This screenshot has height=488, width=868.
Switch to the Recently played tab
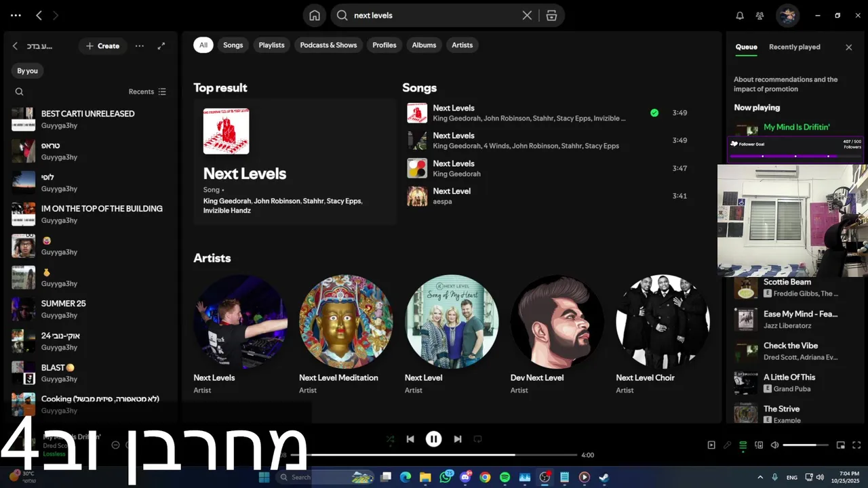click(x=795, y=47)
